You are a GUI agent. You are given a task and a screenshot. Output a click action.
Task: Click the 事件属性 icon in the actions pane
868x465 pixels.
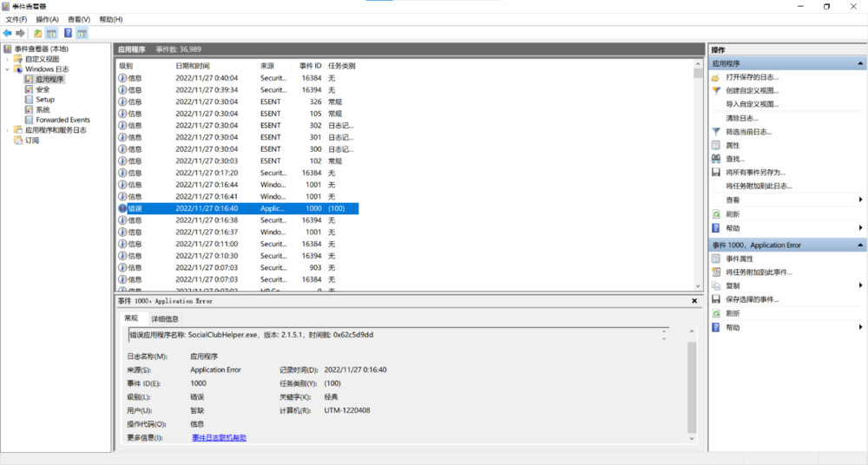(716, 259)
